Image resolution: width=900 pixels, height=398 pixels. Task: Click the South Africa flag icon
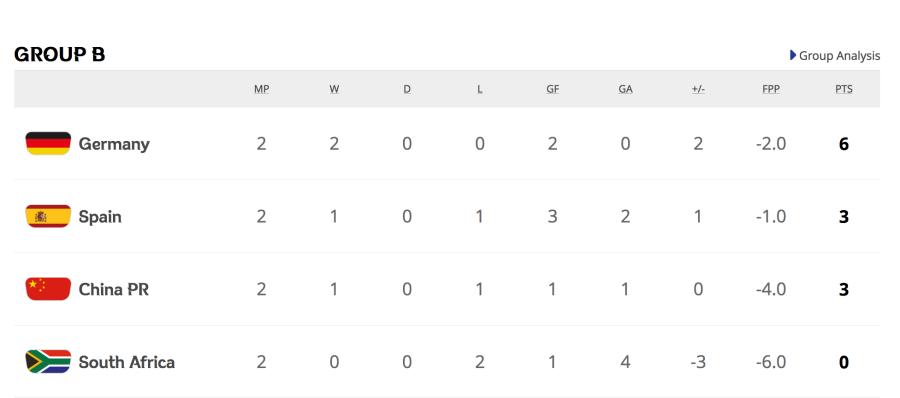click(48, 362)
